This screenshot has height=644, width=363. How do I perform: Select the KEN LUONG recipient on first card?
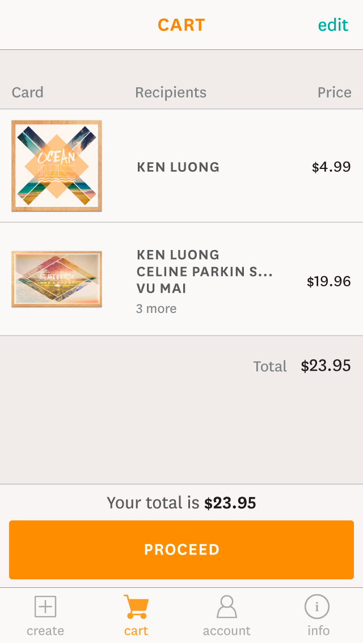click(x=178, y=167)
